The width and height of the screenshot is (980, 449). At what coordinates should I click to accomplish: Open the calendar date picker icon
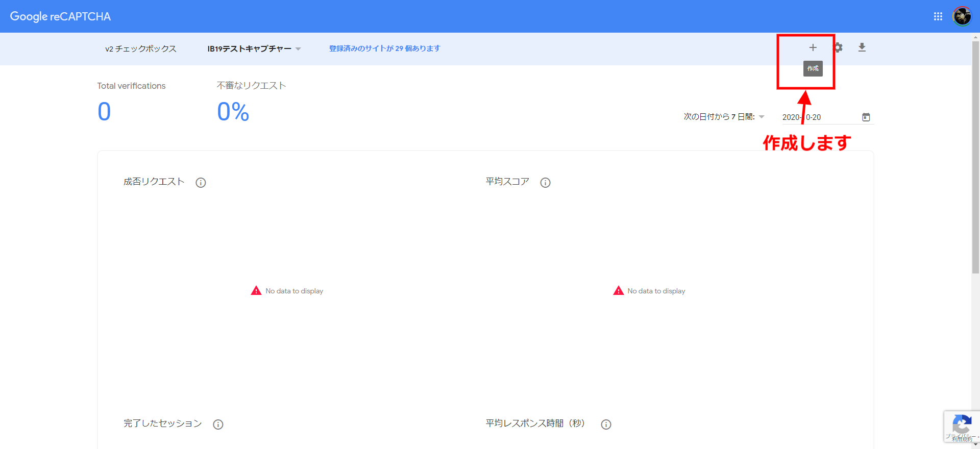866,117
